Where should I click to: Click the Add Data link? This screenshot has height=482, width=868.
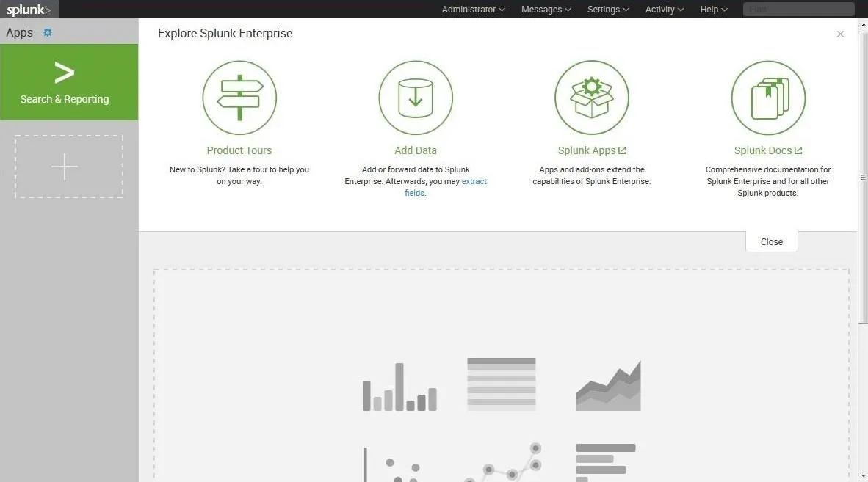416,150
